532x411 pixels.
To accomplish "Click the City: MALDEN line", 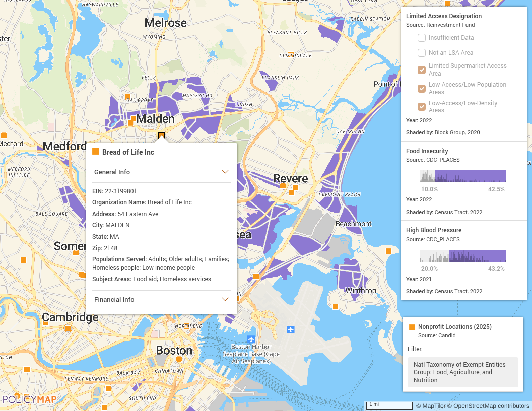I will tap(111, 225).
